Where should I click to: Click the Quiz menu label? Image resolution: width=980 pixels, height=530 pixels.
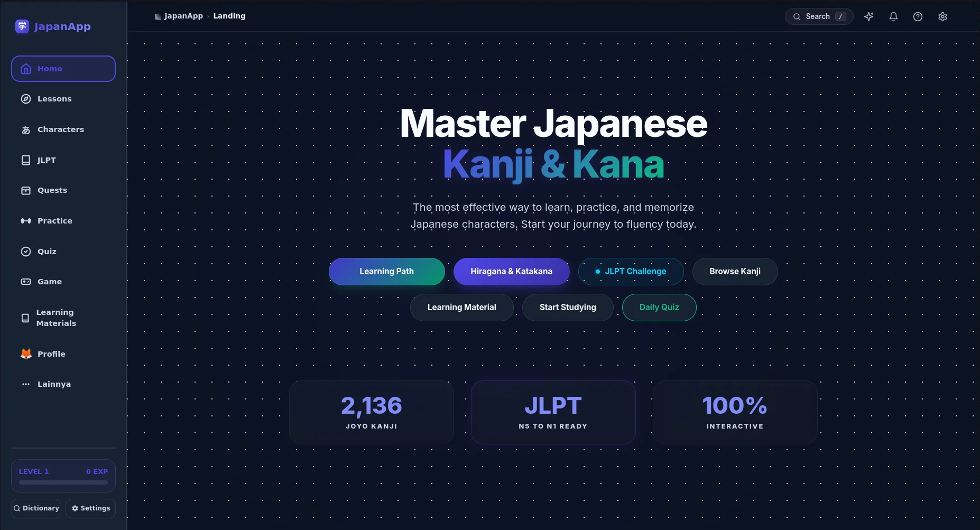pyautogui.click(x=47, y=252)
